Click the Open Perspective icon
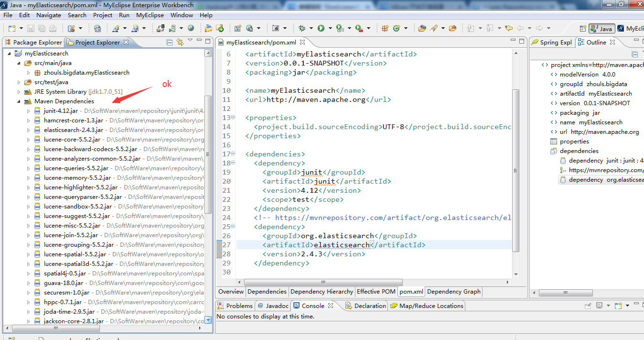The width and height of the screenshot is (644, 340). click(x=583, y=29)
